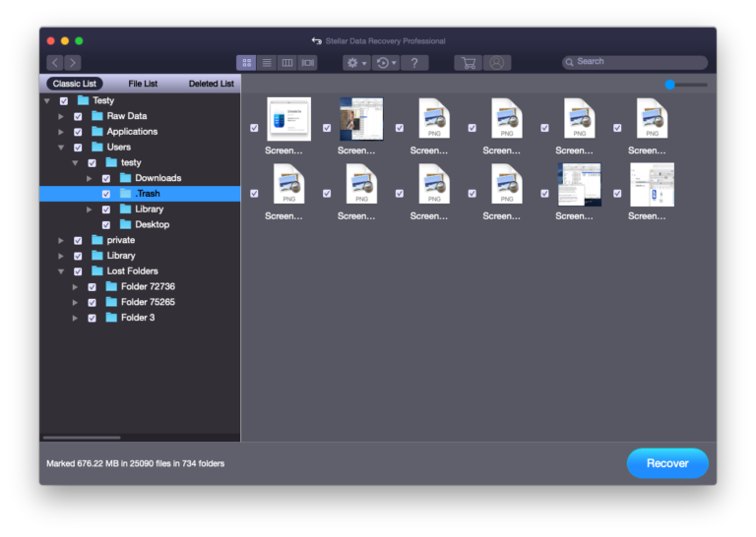Uncheck the Testy root checkbox
The height and width of the screenshot is (537, 756).
point(64,101)
